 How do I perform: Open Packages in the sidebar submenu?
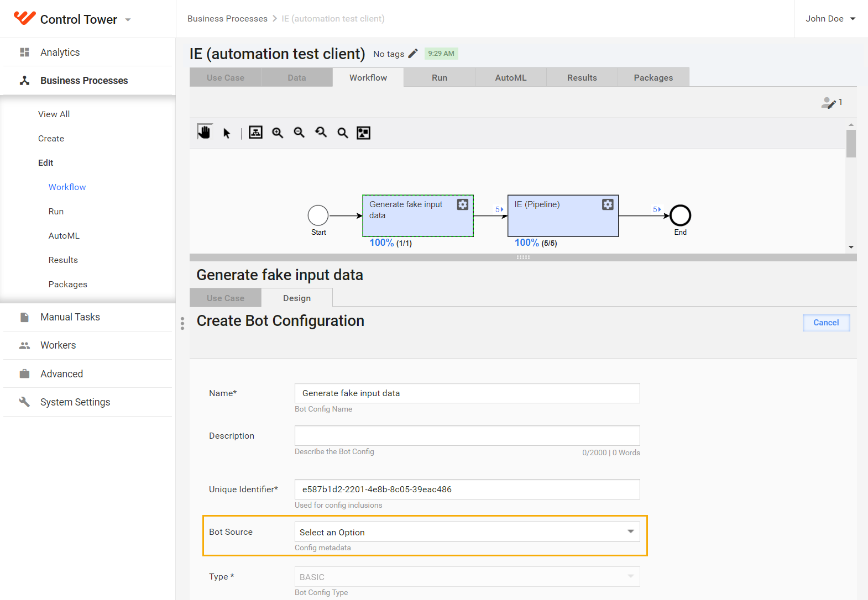coord(67,284)
